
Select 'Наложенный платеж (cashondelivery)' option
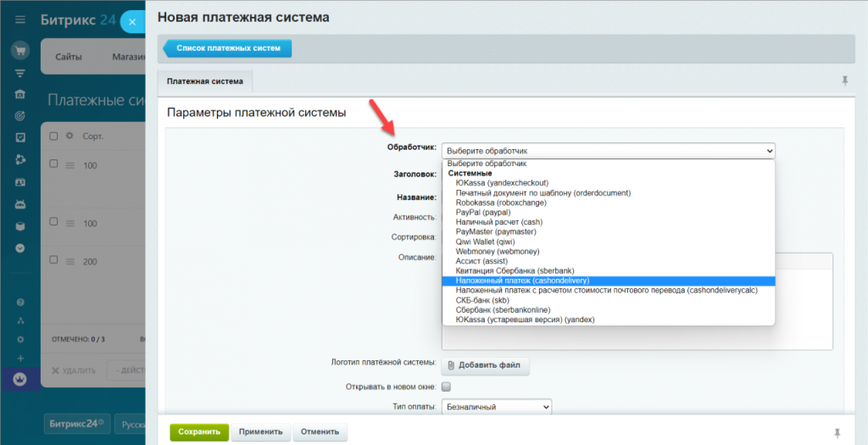[x=522, y=281]
